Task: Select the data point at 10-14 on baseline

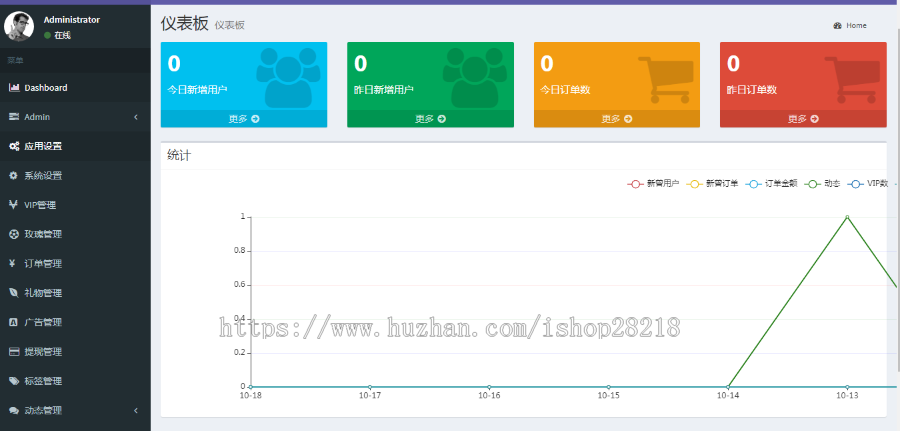Action: (728, 387)
